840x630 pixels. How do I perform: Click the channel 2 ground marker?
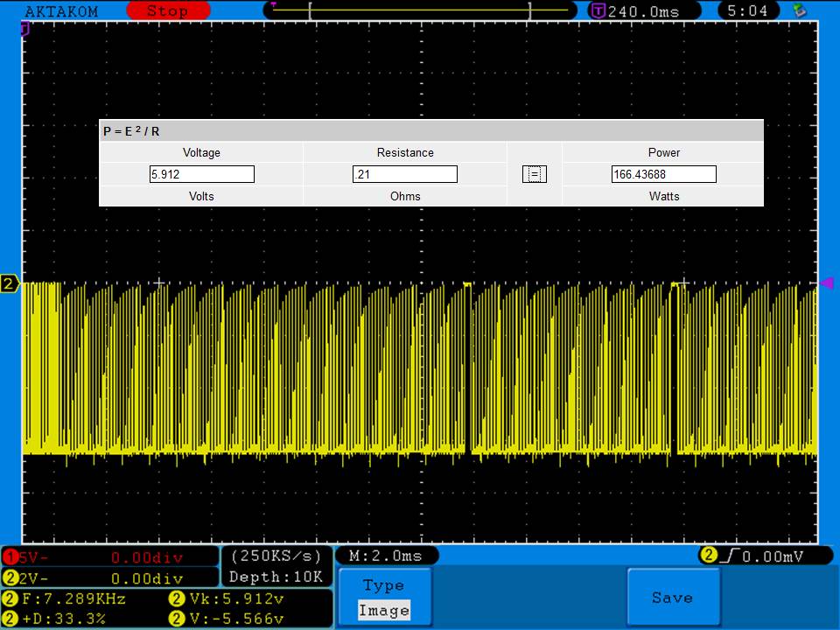(x=10, y=283)
